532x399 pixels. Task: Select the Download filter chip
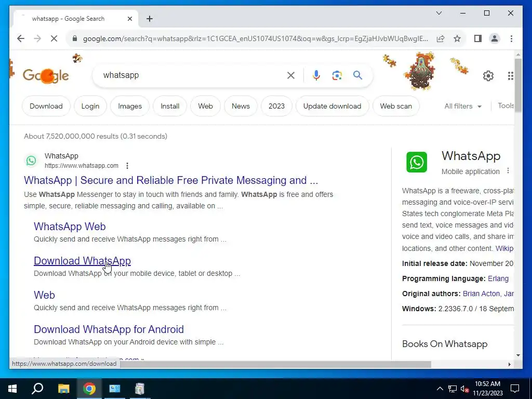click(46, 106)
